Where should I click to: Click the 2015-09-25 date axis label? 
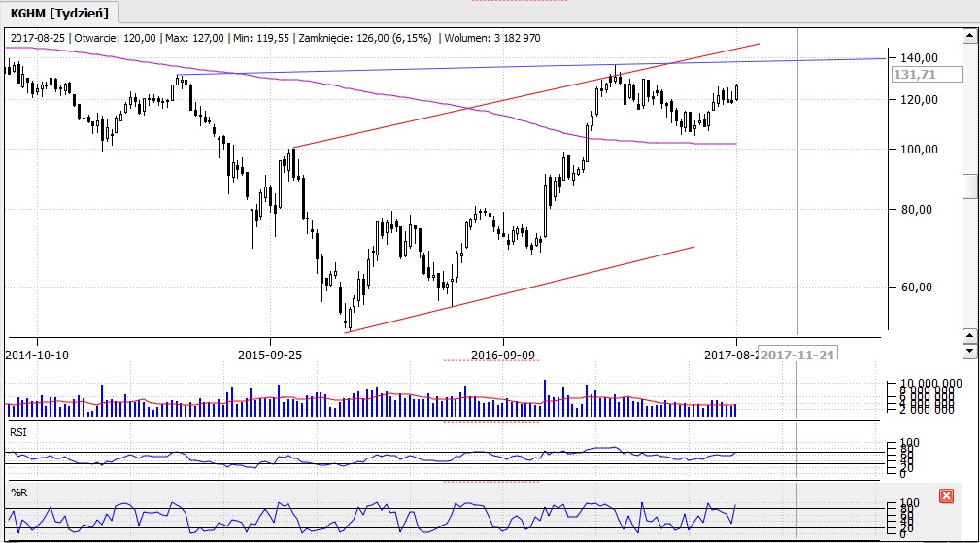click(x=269, y=354)
